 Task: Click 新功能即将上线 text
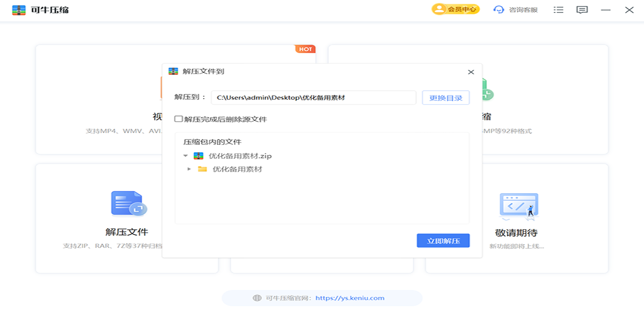[516, 246]
